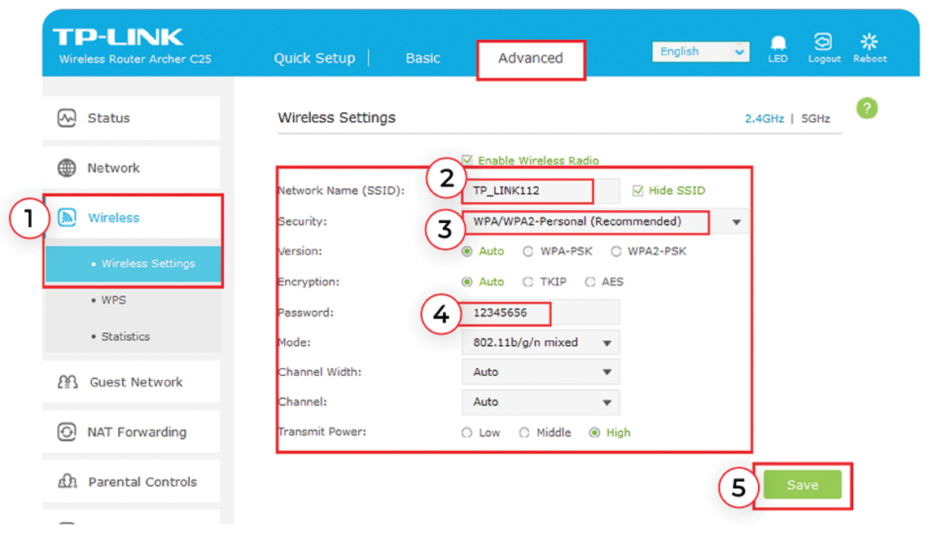Click the Network Name SSID field

coord(541,190)
